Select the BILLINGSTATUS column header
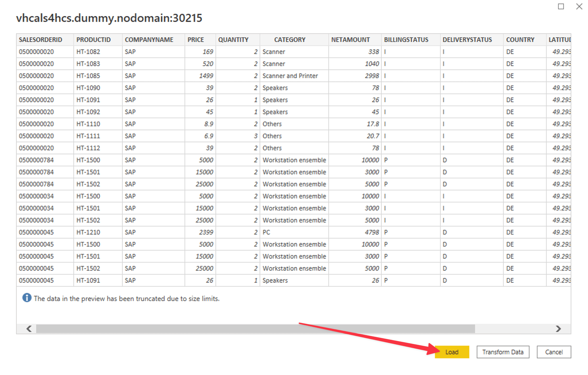Viewport: 588px width, 375px height. [x=406, y=40]
